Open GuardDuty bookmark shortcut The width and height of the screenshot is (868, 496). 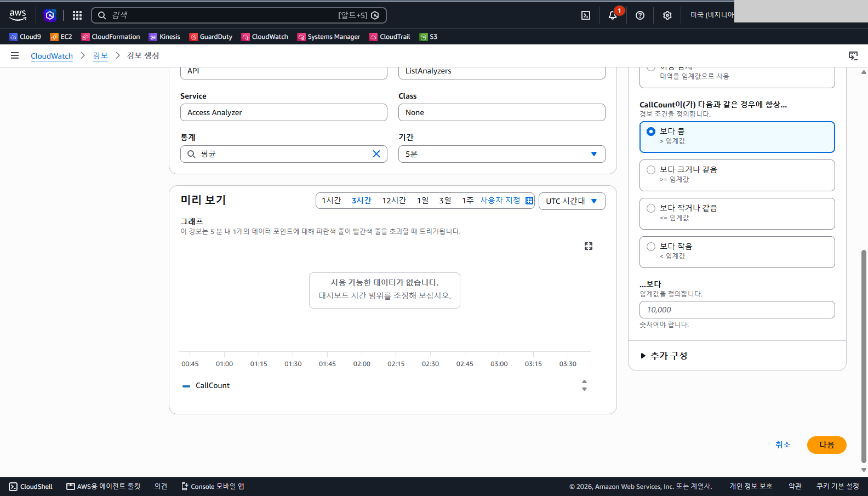(211, 37)
